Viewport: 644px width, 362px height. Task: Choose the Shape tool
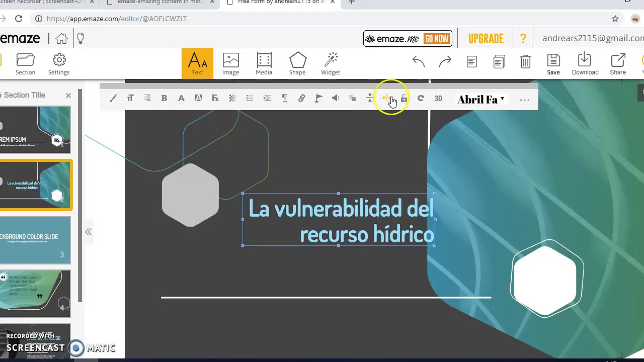click(x=297, y=64)
